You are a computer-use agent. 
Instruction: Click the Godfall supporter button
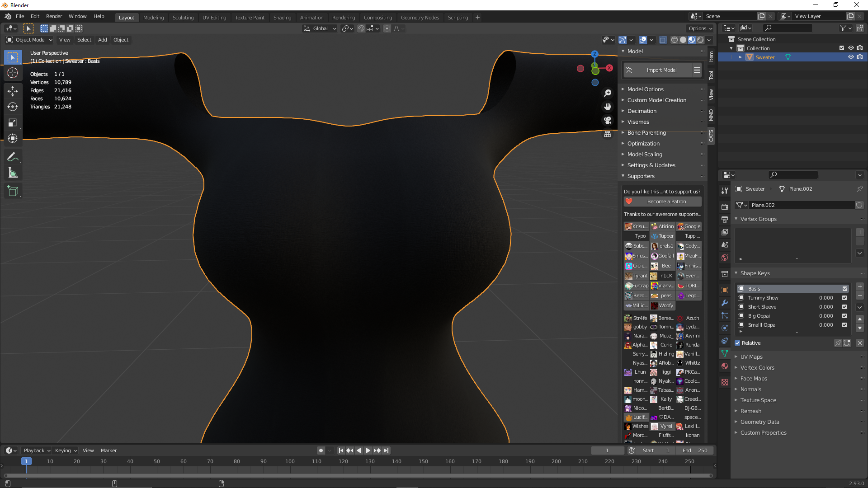663,256
